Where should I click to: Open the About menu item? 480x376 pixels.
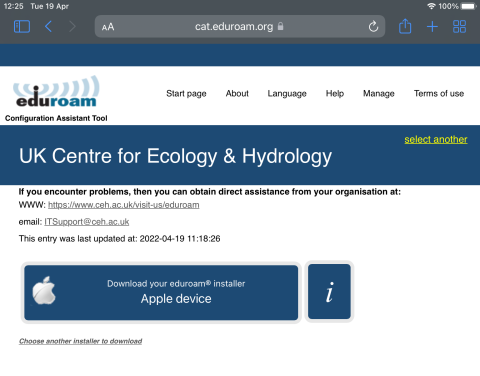pos(237,93)
